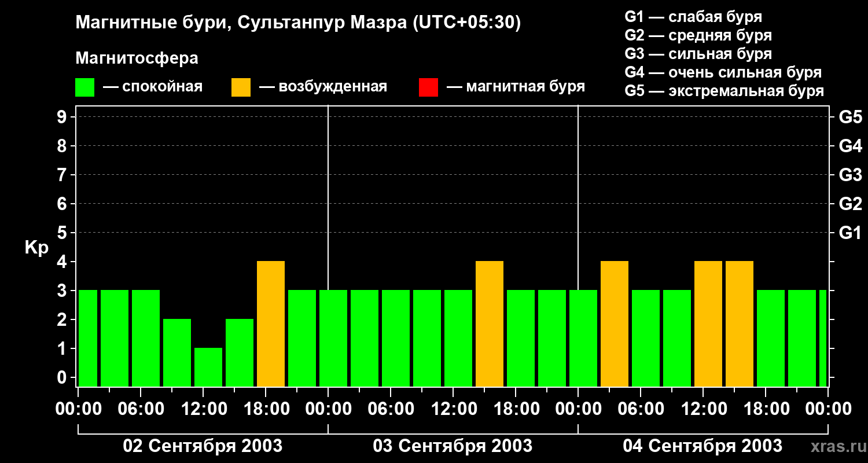Click the 06:00 time label for 04 September
The width and height of the screenshot is (868, 463).
pos(641,409)
